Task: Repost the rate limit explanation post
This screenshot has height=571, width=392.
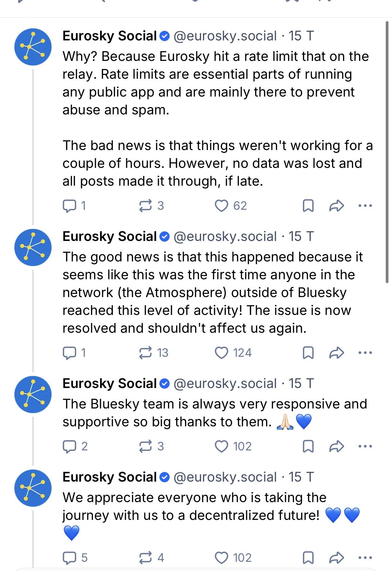Action: (x=146, y=206)
